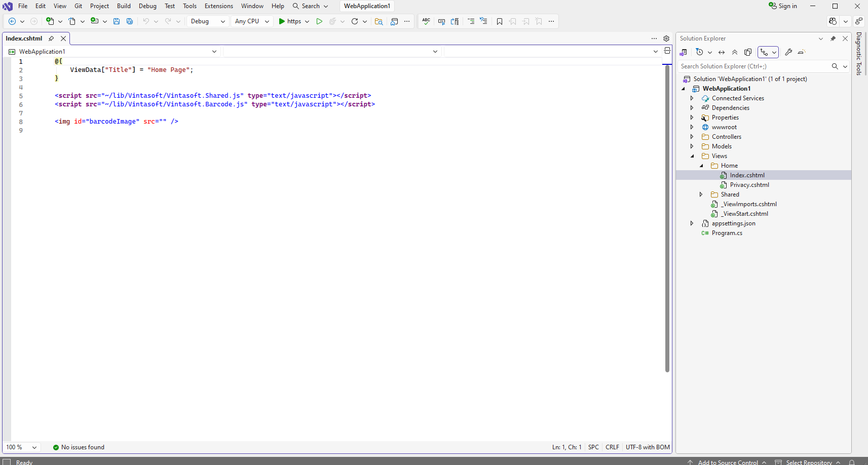This screenshot has width=868, height=465.
Task: Click the Sign in button
Action: pyautogui.click(x=783, y=6)
